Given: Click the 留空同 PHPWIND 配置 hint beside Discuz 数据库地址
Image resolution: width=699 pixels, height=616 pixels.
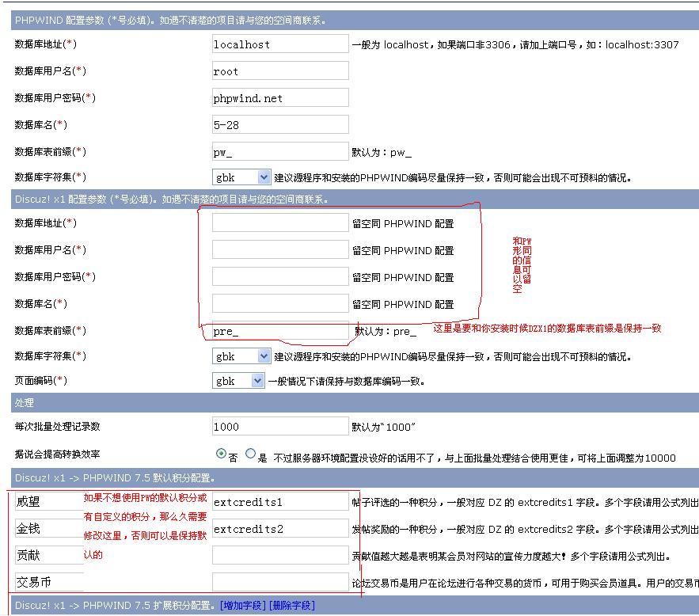Looking at the screenshot, I should coord(403,223).
